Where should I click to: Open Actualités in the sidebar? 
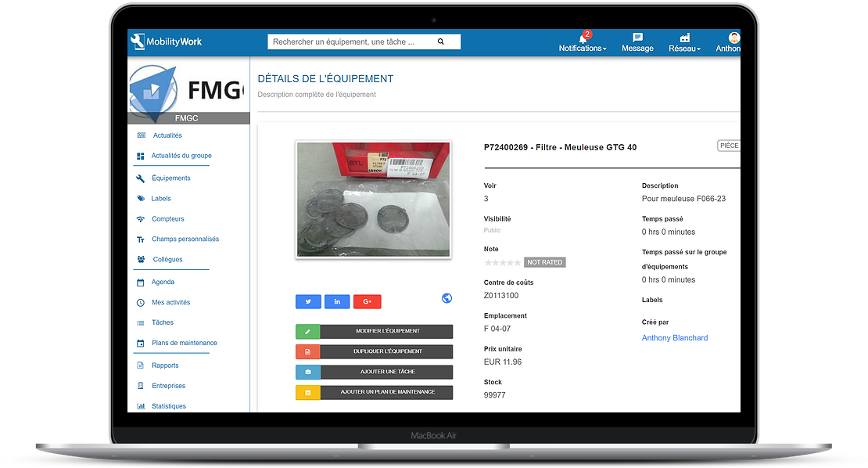pyautogui.click(x=167, y=135)
